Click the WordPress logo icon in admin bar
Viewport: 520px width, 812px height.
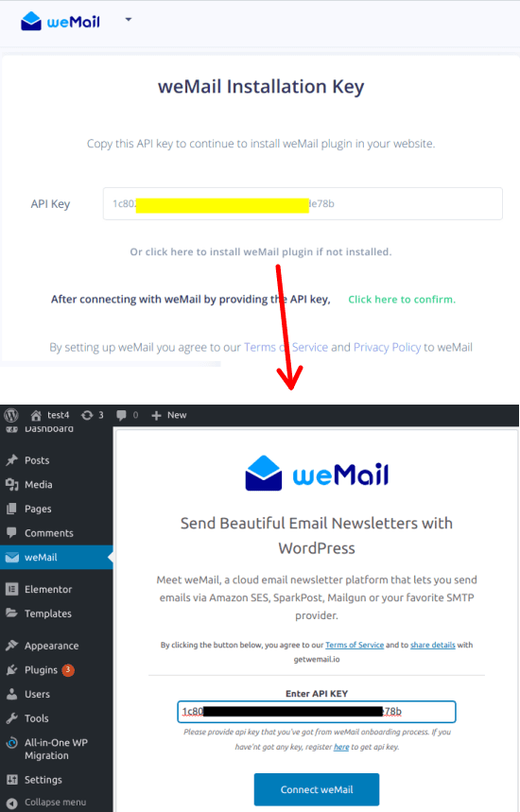pyautogui.click(x=11, y=415)
